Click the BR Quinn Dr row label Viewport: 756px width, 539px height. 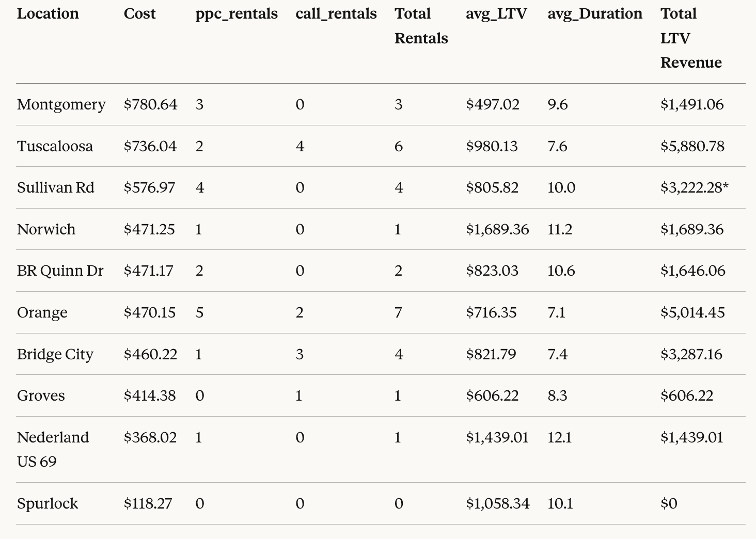point(60,271)
